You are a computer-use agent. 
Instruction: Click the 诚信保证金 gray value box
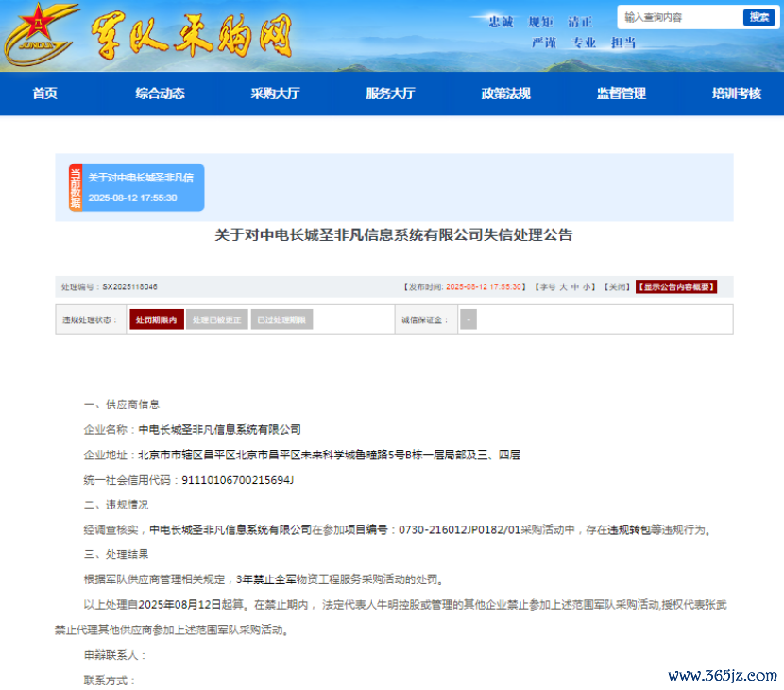(468, 320)
